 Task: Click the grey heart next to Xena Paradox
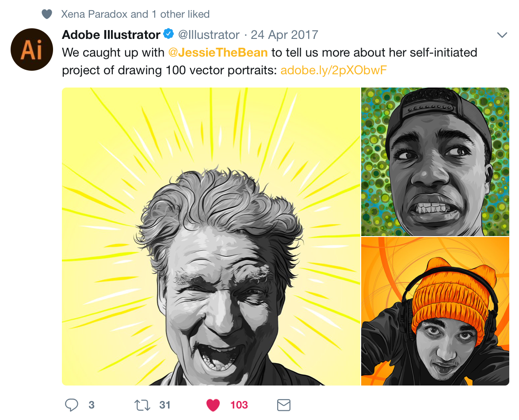click(47, 14)
